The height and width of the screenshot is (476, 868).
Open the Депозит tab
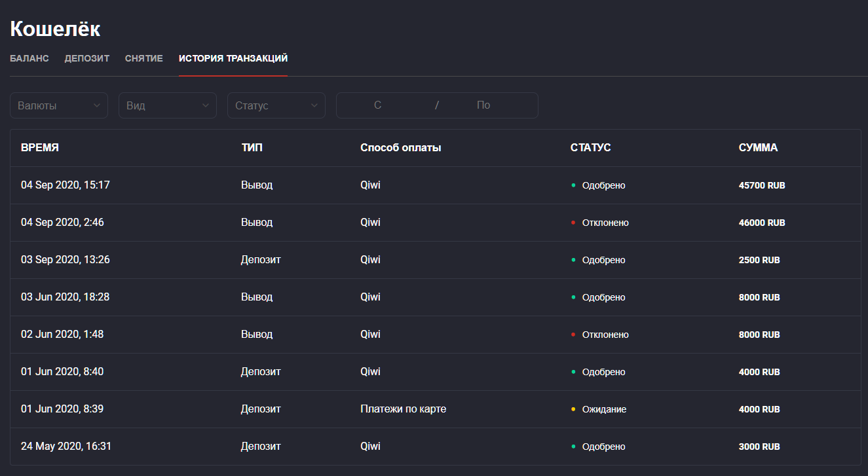(87, 58)
